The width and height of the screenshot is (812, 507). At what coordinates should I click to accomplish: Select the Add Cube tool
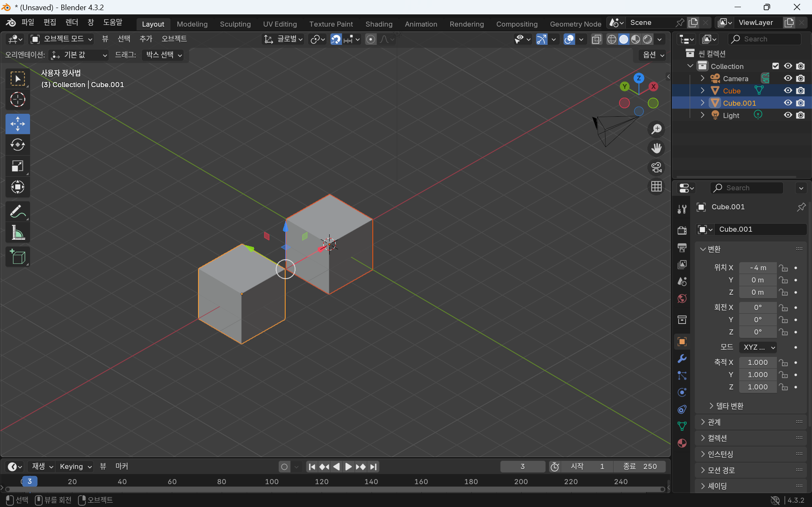click(17, 257)
